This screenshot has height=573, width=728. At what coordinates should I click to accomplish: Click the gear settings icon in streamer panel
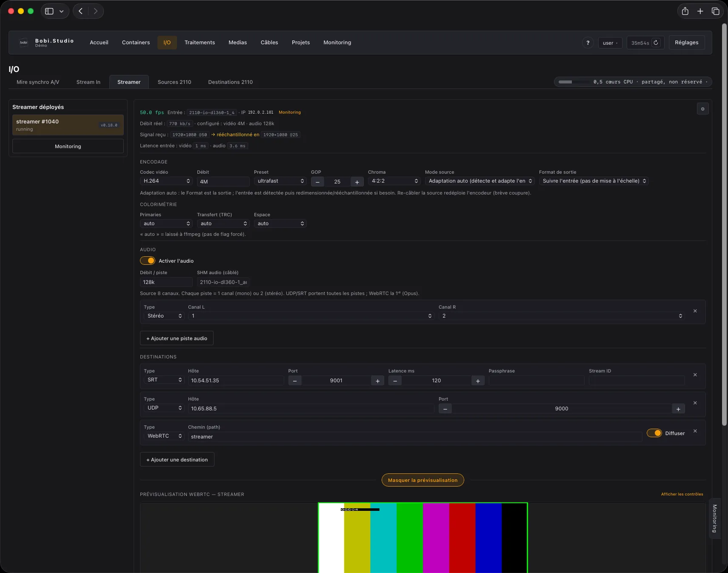(x=702, y=109)
